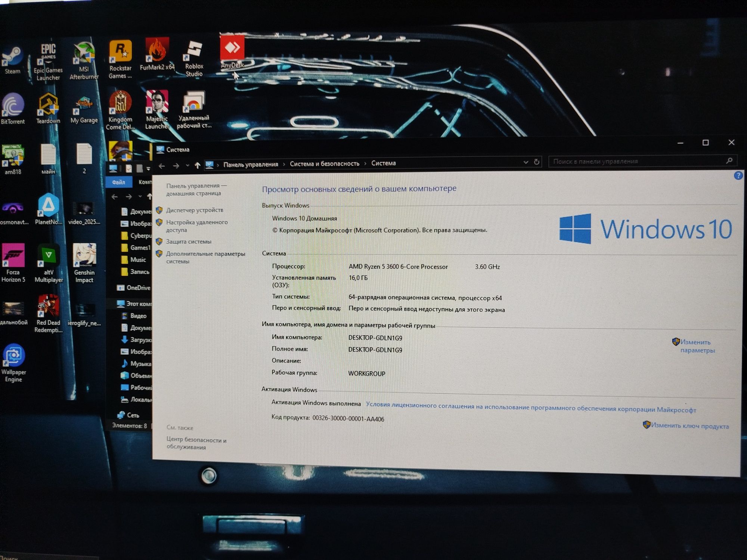Viewport: 747px width, 560px height.
Task: Select the дальнобой desktop icon
Action: tap(13, 314)
